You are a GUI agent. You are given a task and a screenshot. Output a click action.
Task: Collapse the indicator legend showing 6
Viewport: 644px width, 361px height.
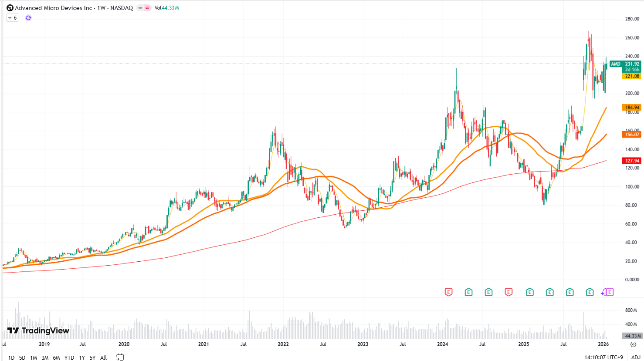point(12,18)
